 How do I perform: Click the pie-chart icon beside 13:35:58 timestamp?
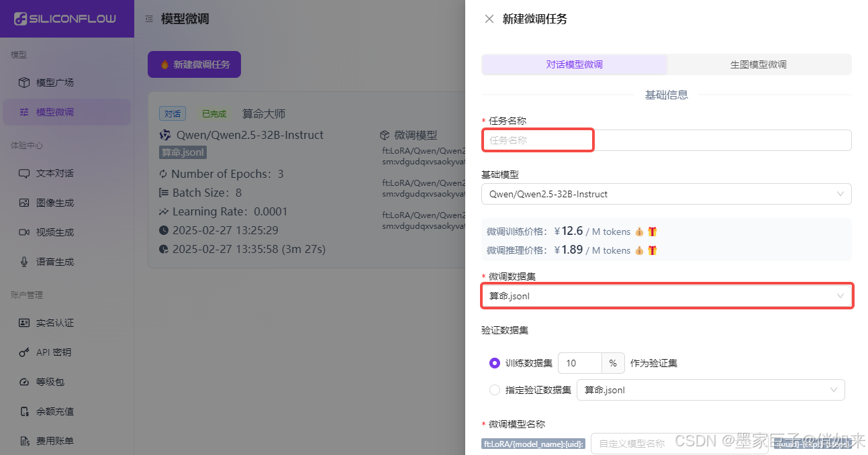click(x=164, y=249)
